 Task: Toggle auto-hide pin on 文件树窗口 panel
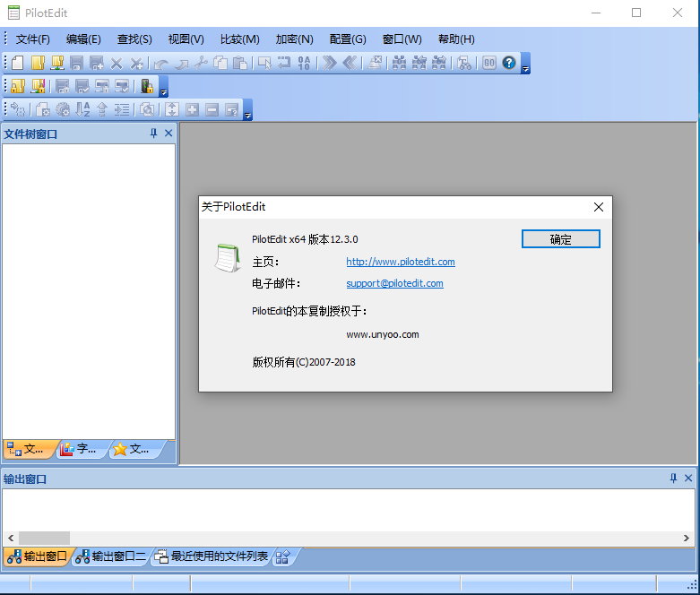coord(153,134)
